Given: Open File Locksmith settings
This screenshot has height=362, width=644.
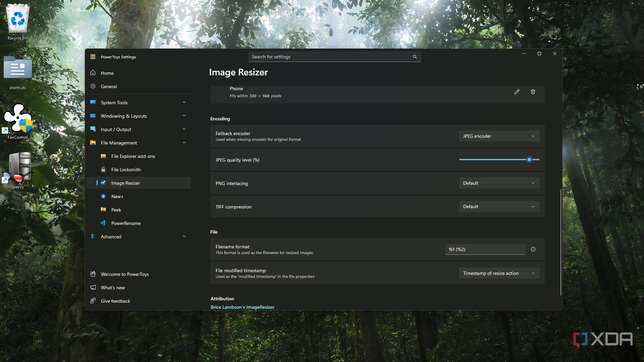Looking at the screenshot, I should click(x=139, y=170).
